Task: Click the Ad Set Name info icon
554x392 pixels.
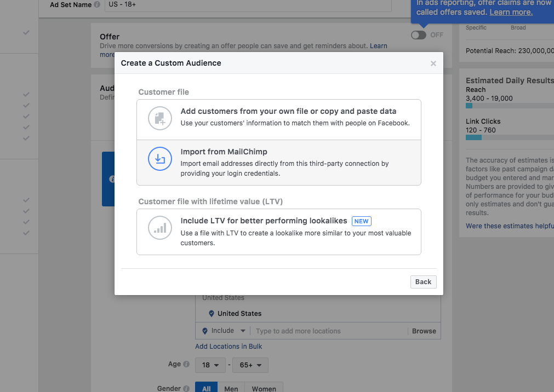Action: [x=97, y=4]
